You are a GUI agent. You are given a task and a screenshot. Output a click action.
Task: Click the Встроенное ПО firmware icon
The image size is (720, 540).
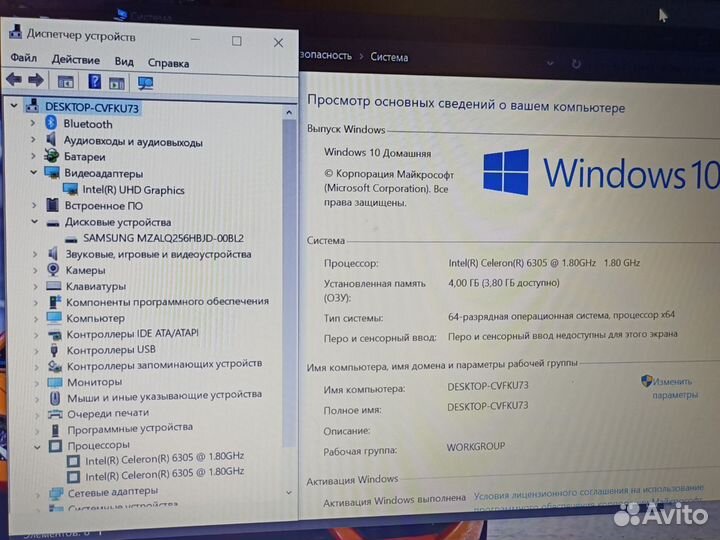click(x=52, y=205)
